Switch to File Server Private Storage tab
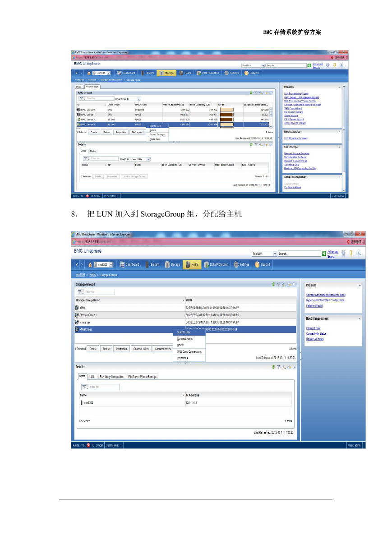 [142, 376]
